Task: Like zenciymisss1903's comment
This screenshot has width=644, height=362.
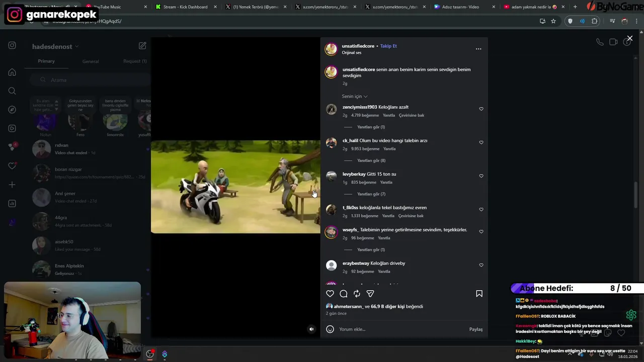Action: click(481, 109)
